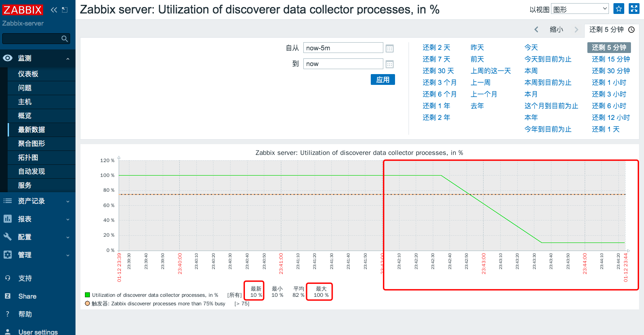Click green legend swatch for Utilization item
The image size is (644, 335).
88,295
